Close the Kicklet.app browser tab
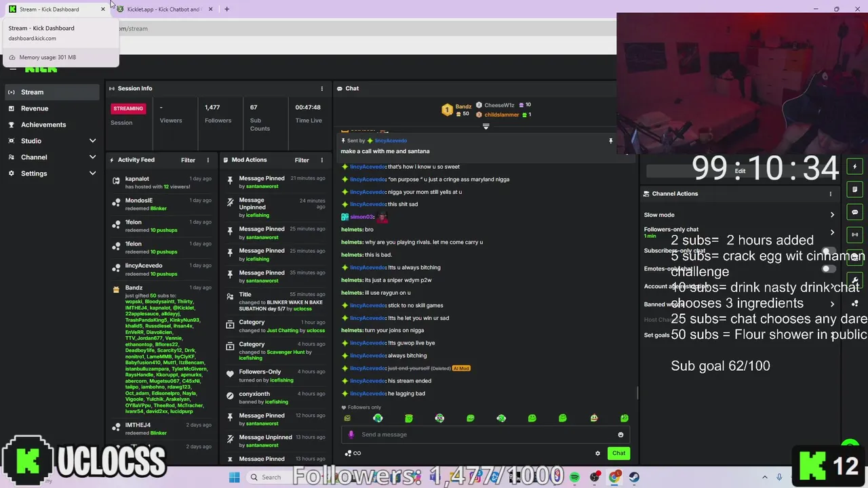This screenshot has width=868, height=488. [x=210, y=9]
